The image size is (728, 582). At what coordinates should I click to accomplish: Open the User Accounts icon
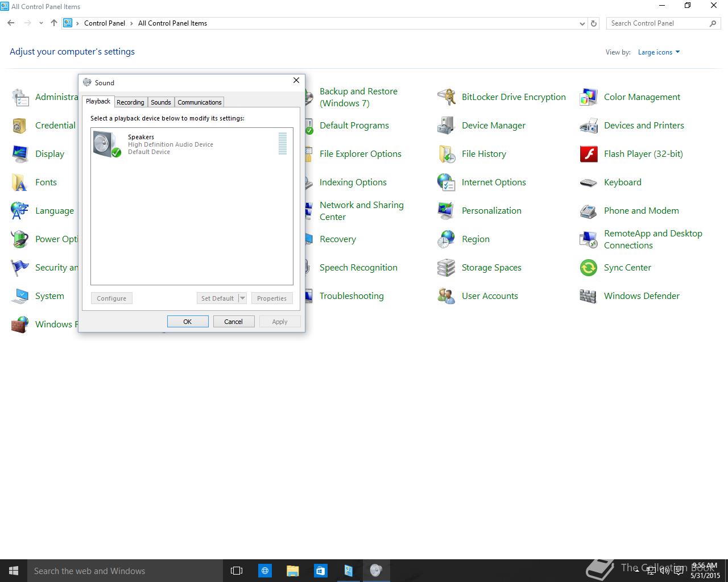[x=446, y=296]
